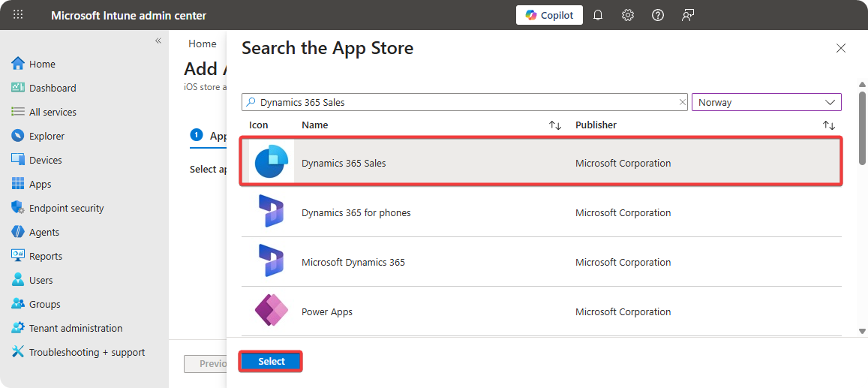Clear the search box text

(682, 102)
